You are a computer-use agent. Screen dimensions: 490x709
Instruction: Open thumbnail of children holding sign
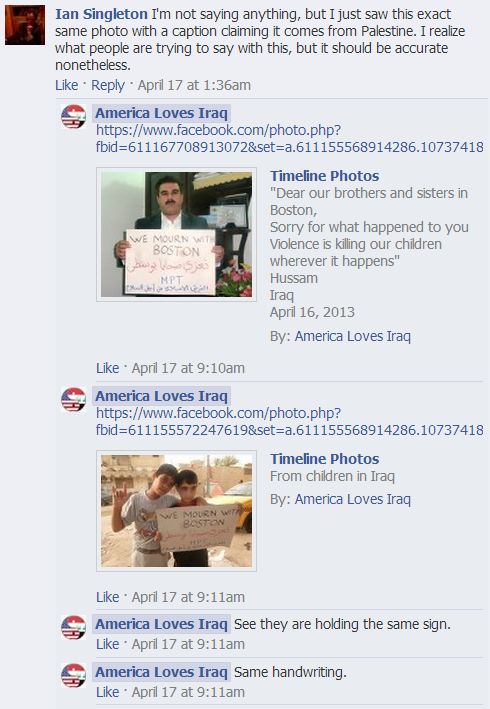[x=176, y=511]
